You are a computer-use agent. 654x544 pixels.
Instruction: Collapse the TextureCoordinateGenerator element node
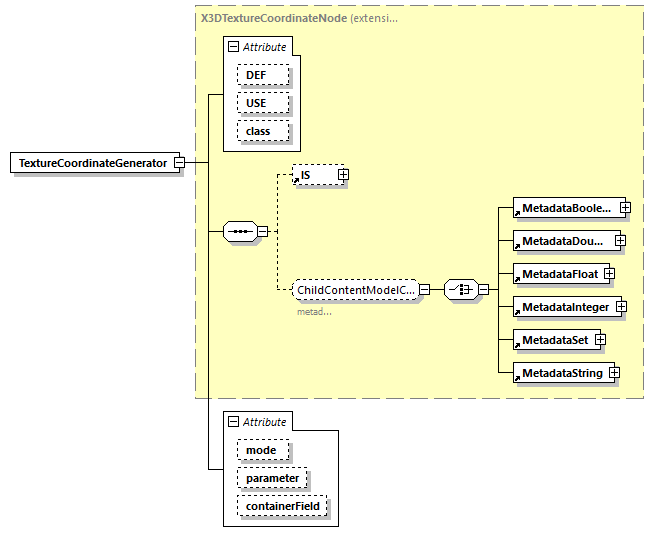click(178, 162)
